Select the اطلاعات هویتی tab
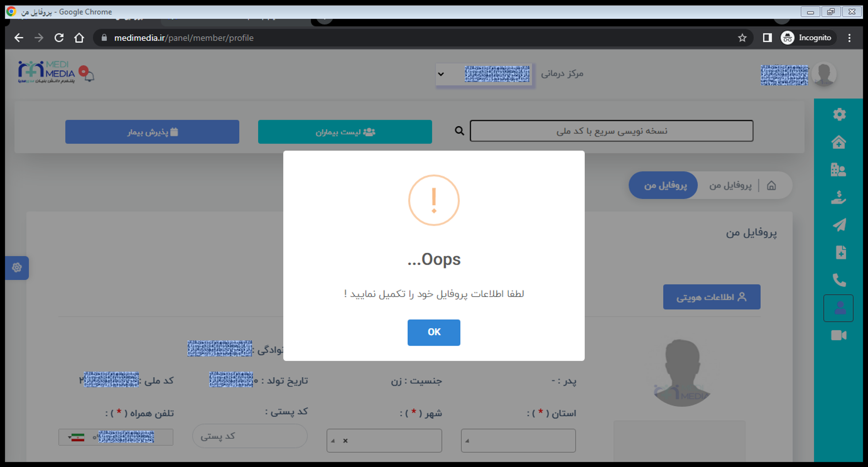 (x=712, y=297)
